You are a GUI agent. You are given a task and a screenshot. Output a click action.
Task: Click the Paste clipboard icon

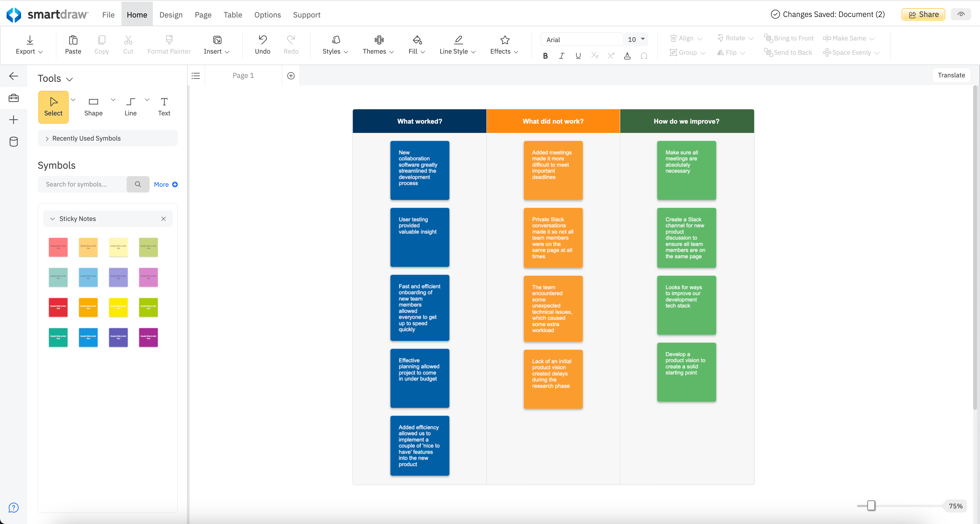point(73,40)
